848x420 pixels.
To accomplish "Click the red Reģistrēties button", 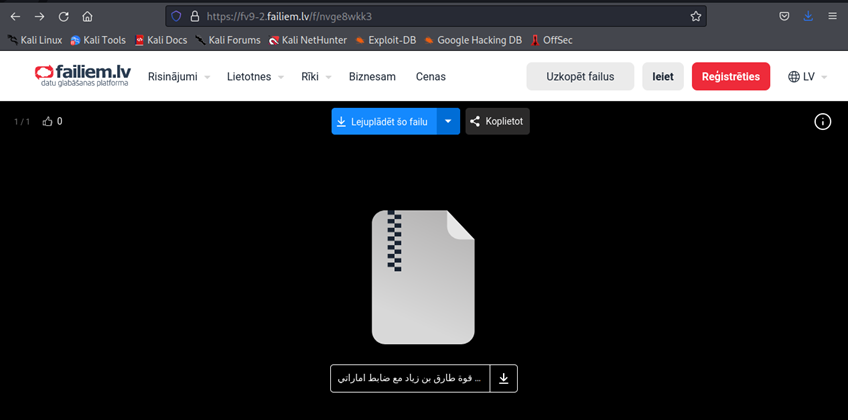I will (731, 76).
